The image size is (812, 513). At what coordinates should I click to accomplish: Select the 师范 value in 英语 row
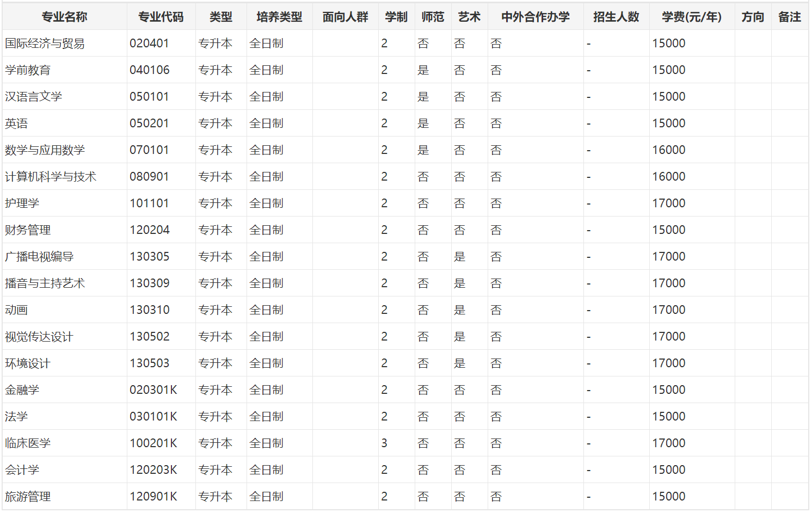tap(423, 123)
